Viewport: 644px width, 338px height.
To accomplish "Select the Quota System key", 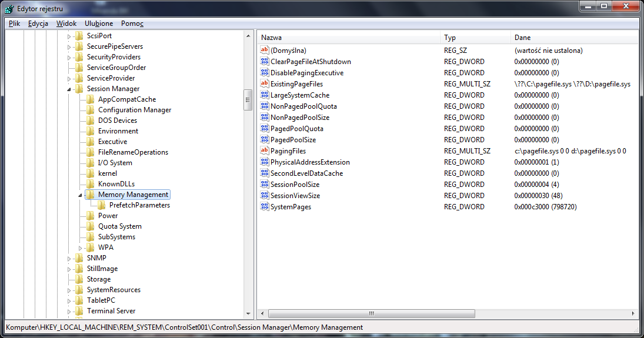I will pos(120,226).
